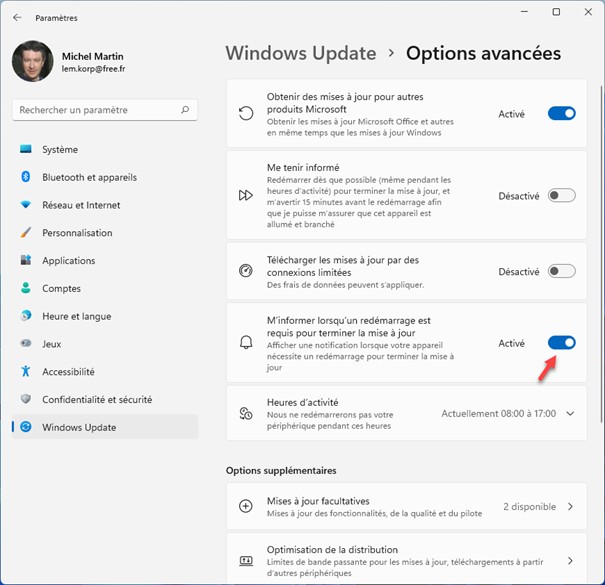Screen dimensions: 605x585
Task: Turn off restart notification toggle
Action: point(561,343)
